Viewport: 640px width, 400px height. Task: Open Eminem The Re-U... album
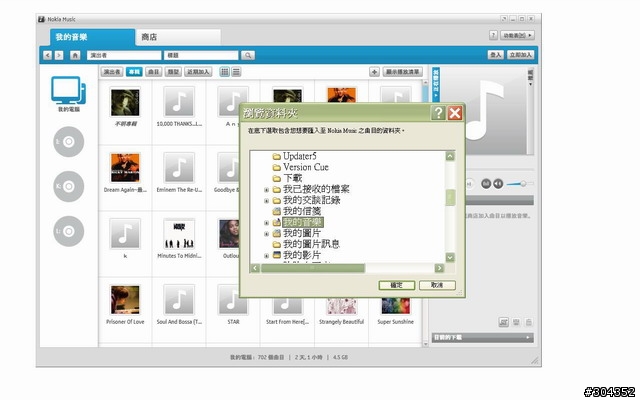(179, 168)
